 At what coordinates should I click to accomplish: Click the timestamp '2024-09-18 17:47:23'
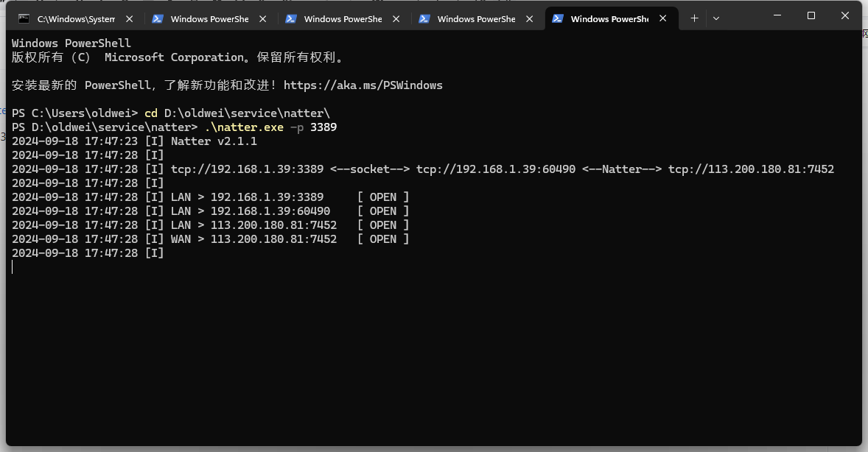[x=74, y=141]
